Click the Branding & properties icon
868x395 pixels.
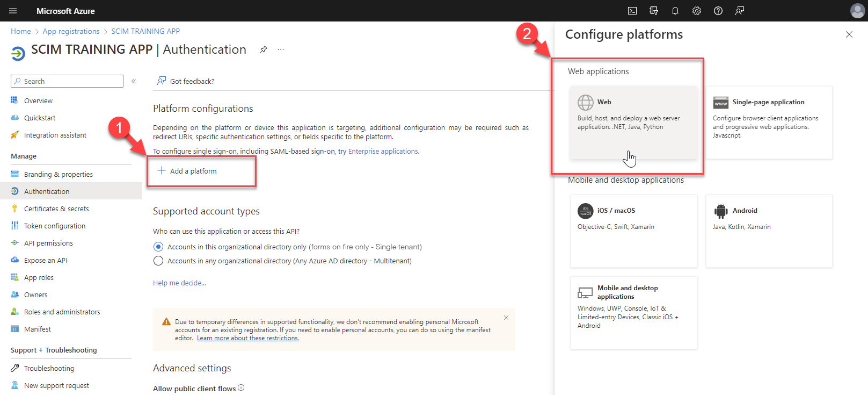[x=14, y=174]
